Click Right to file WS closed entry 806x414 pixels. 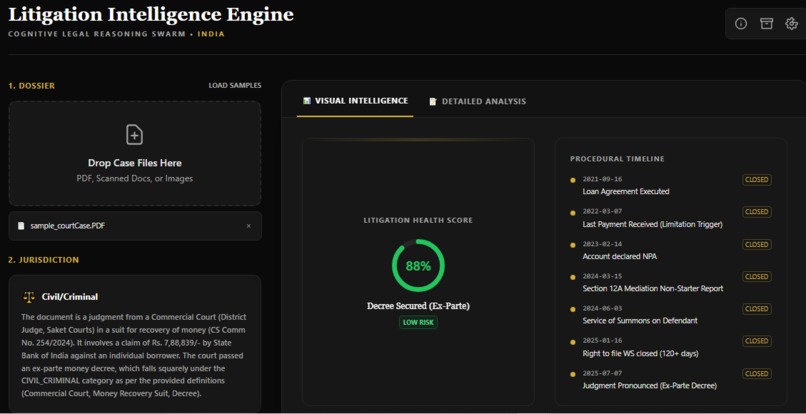(640, 353)
